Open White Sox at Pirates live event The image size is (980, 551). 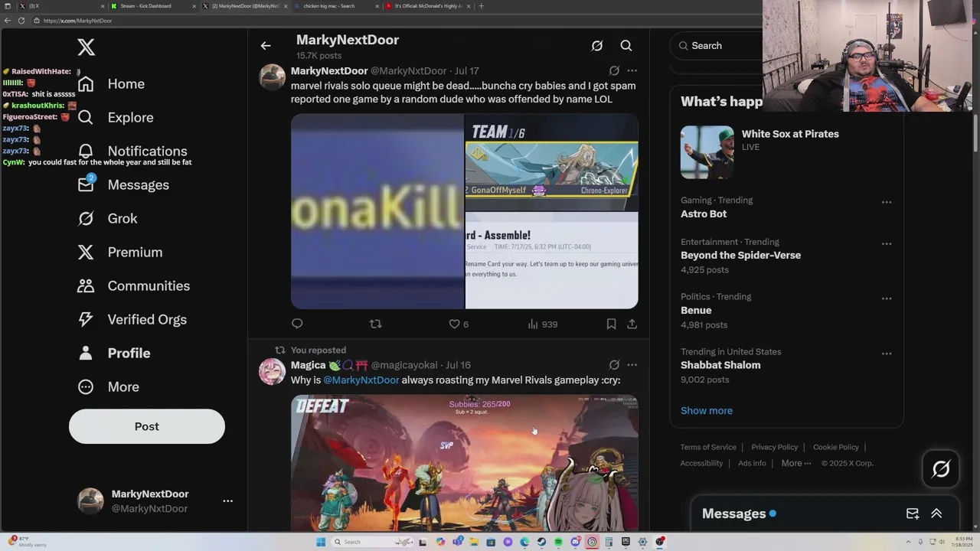point(786,152)
